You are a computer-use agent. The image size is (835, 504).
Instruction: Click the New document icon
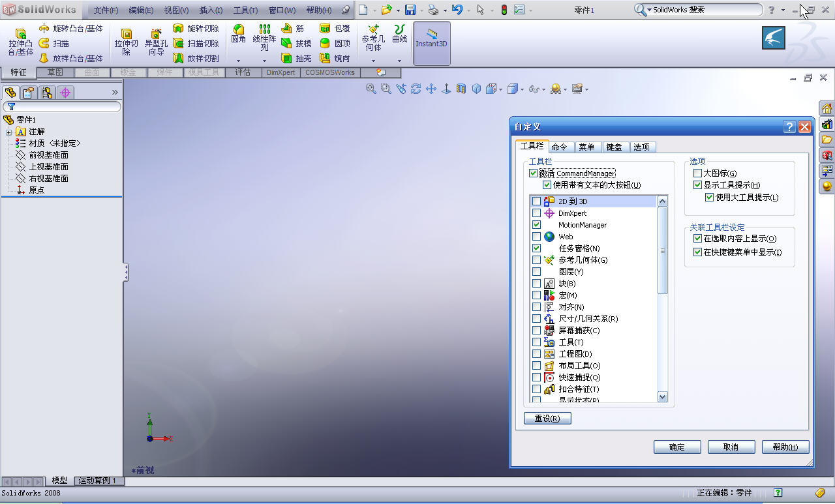[363, 10]
